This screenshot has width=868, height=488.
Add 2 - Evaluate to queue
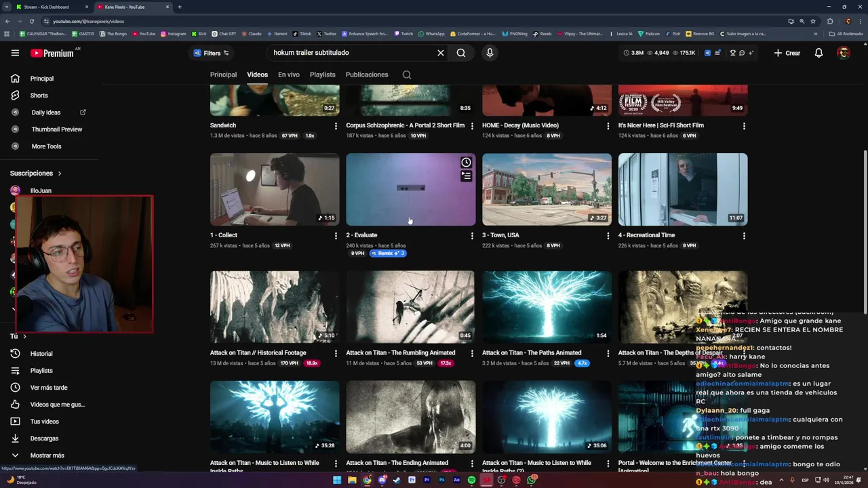tap(466, 176)
